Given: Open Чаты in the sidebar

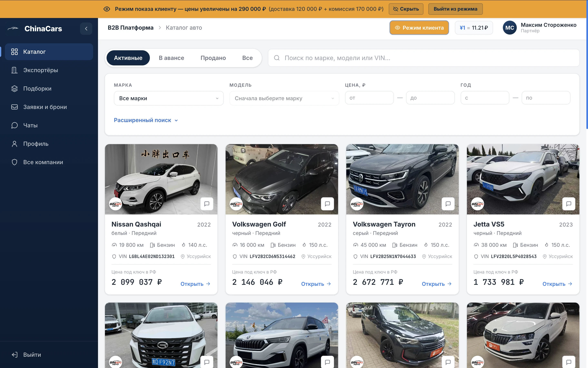Looking at the screenshot, I should pos(49,125).
